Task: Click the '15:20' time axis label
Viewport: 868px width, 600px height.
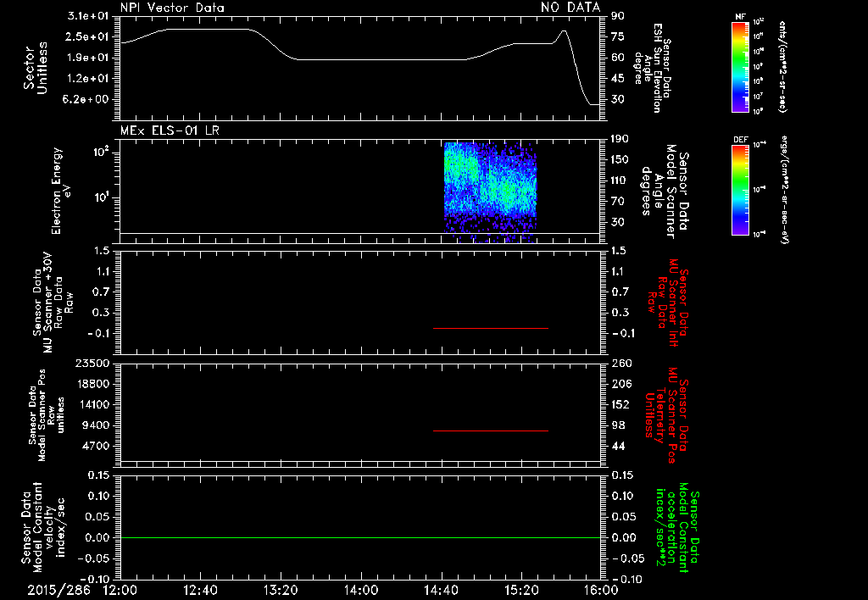Action: click(521, 590)
